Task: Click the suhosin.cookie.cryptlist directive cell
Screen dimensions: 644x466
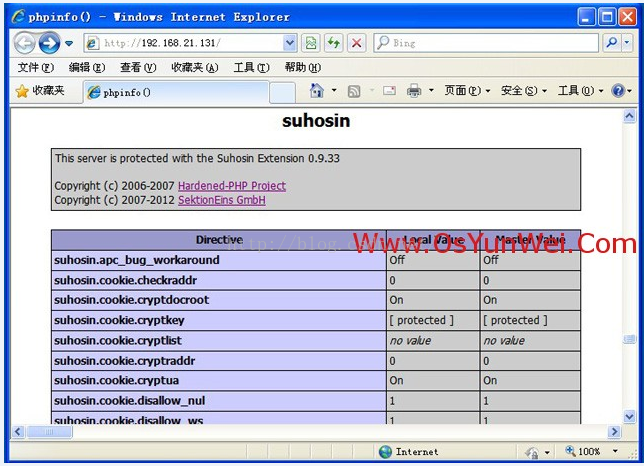Action: point(219,341)
